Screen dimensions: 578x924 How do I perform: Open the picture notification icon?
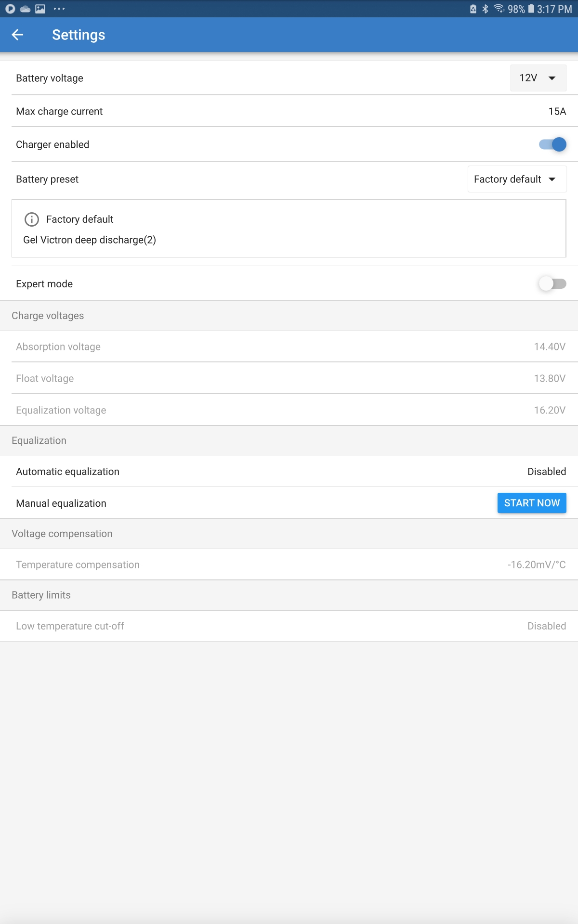pyautogui.click(x=40, y=9)
